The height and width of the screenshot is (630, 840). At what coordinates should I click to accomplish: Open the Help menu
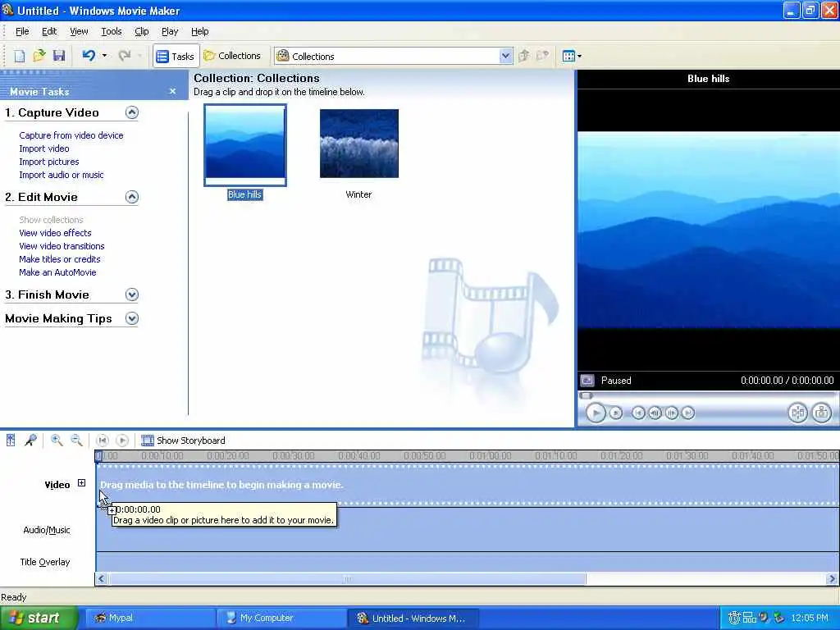pyautogui.click(x=200, y=32)
